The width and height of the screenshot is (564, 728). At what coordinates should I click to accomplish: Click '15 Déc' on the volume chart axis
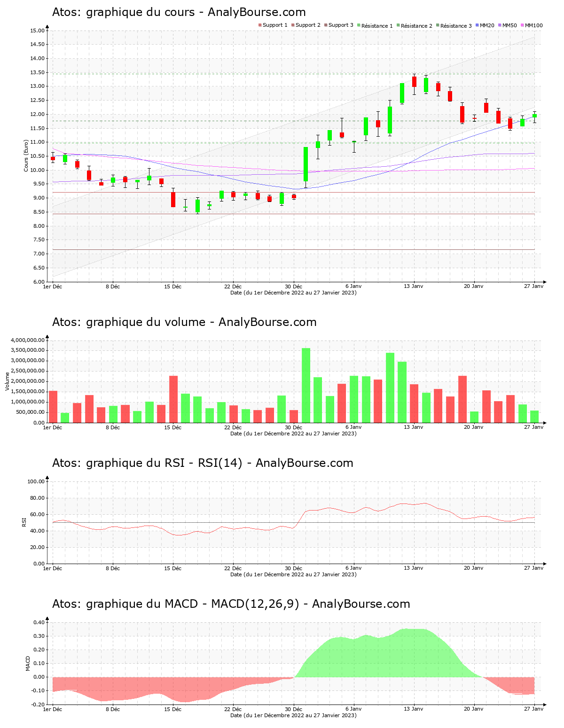pos(173,427)
